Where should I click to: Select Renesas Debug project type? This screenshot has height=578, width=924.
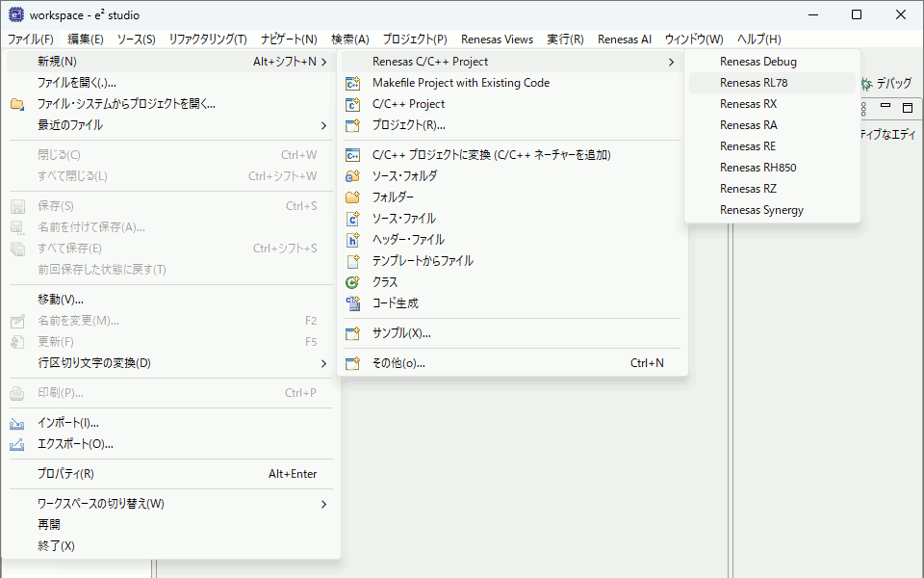tap(772, 62)
